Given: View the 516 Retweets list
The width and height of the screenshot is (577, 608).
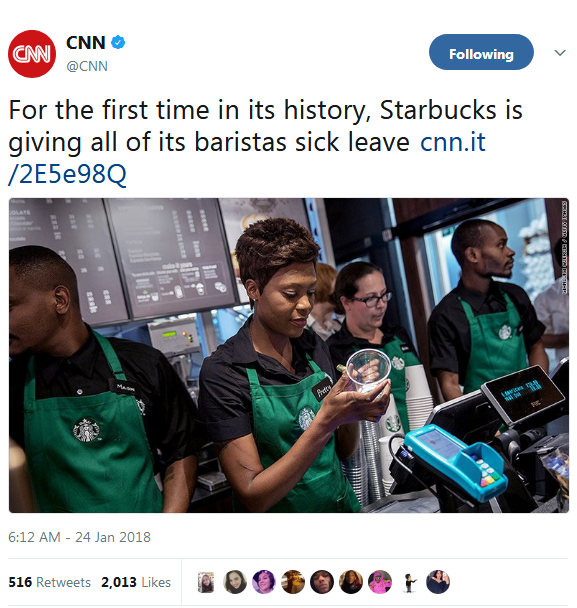Looking at the screenshot, I should click(x=49, y=582).
